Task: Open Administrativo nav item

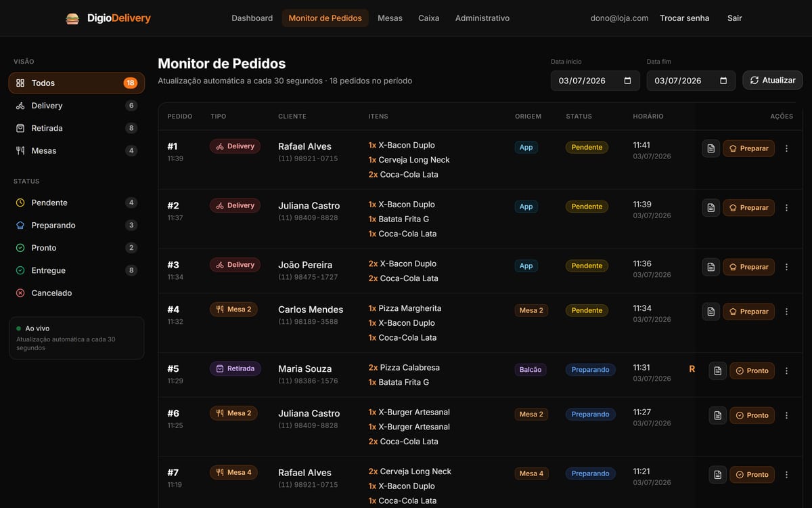Action: click(482, 18)
